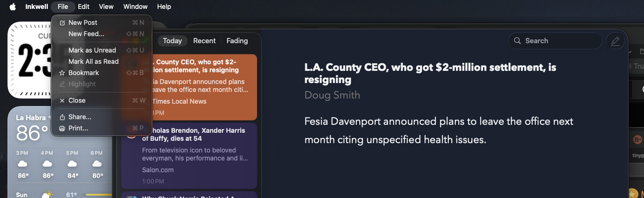
Task: Click the Print printer icon in File menu
Action: coord(62,128)
